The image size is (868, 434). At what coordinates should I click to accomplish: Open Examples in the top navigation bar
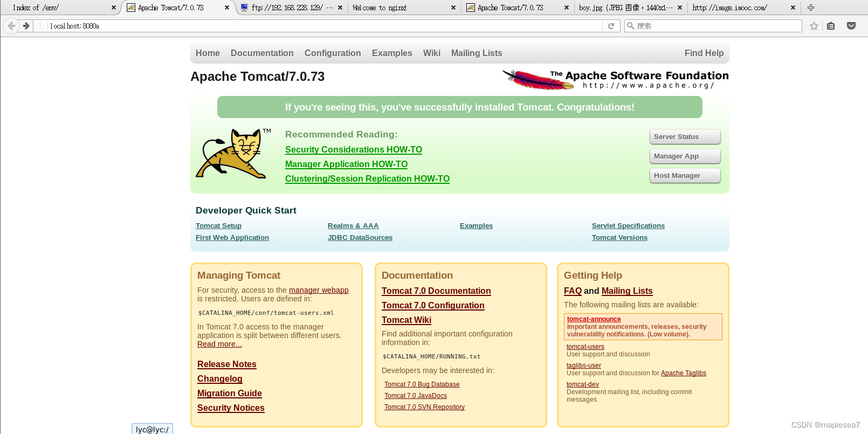(x=392, y=53)
